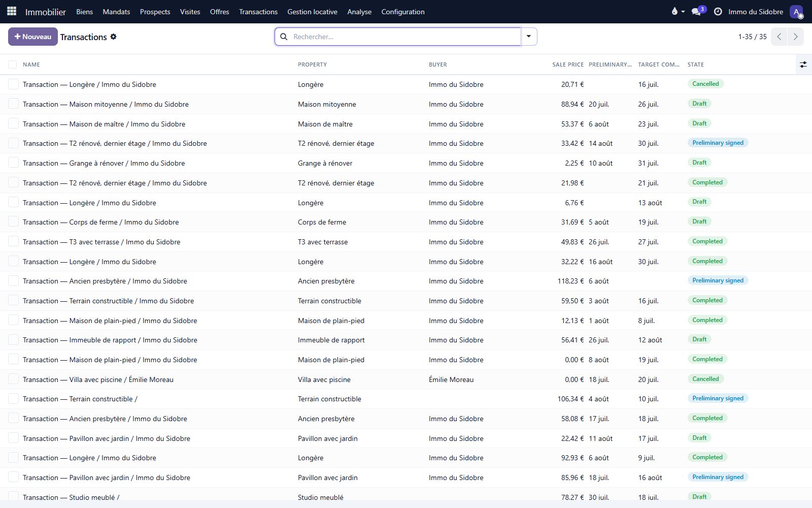The image size is (812, 508).
Task: Sort by the Sale Price column header
Action: (x=568, y=65)
